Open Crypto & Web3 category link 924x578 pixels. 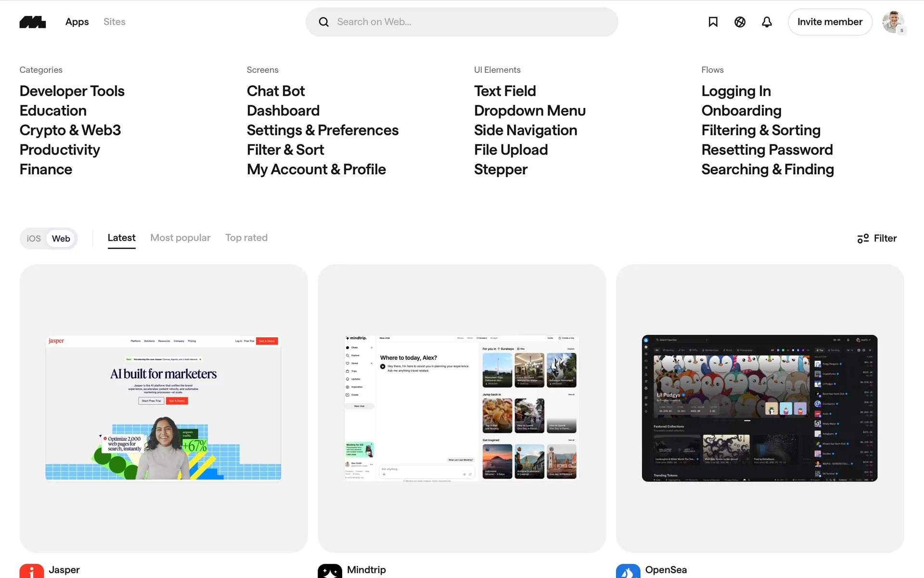click(70, 130)
